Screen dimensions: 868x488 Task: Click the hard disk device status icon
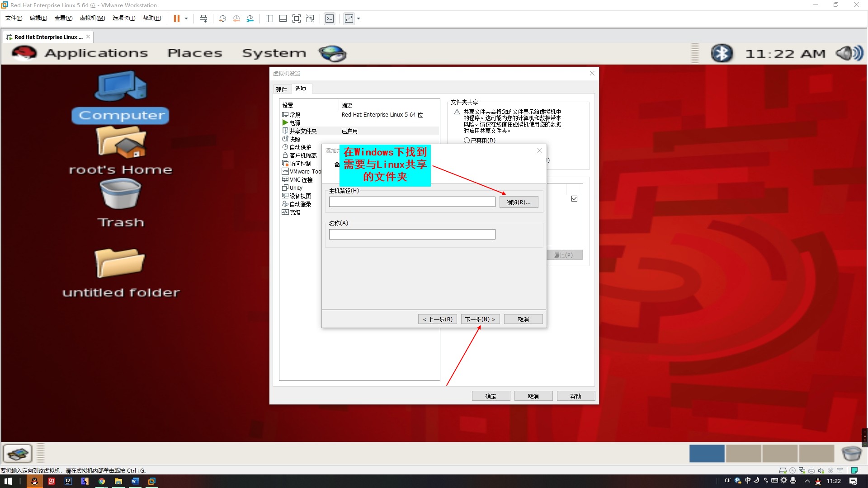coord(783,470)
